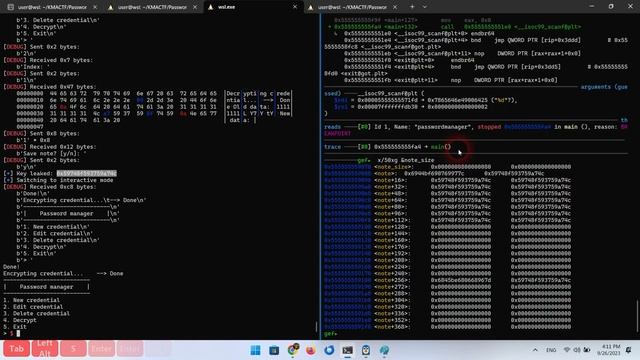Open a new terminal tab with plus button
640x360 pixels.
point(412,7)
